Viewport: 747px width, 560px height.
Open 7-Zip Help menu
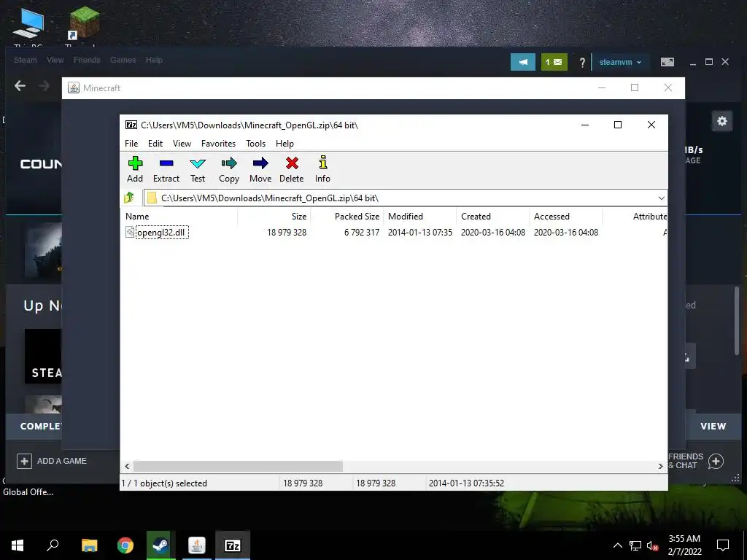pyautogui.click(x=285, y=144)
